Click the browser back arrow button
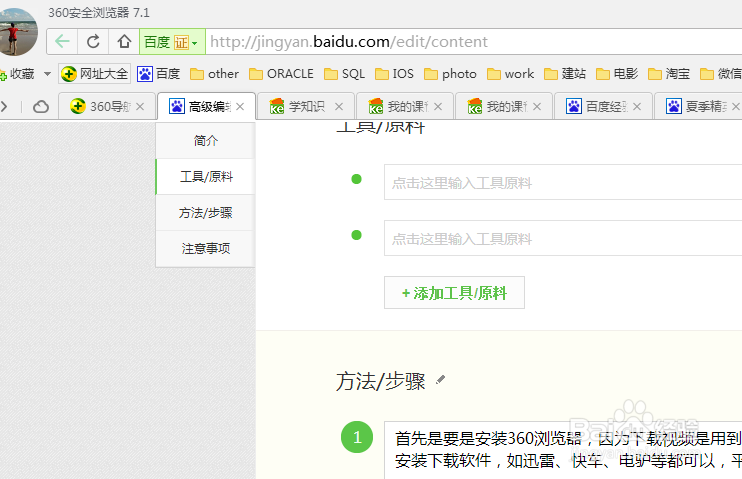The height and width of the screenshot is (479, 742). click(62, 42)
